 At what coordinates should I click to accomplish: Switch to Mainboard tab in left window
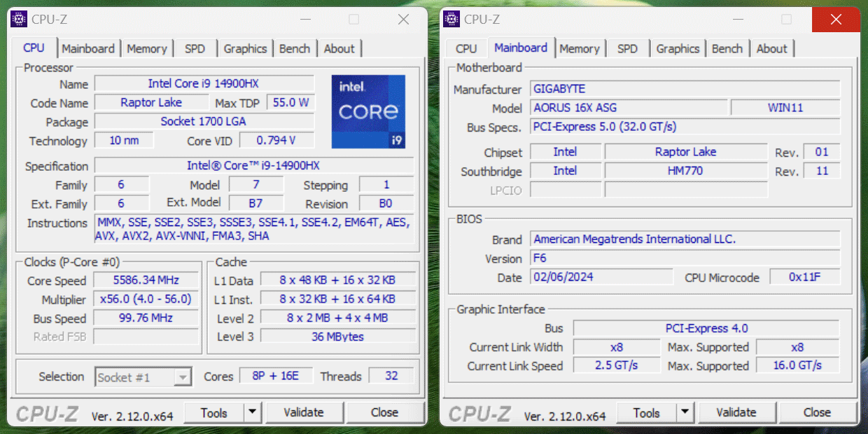coord(88,49)
